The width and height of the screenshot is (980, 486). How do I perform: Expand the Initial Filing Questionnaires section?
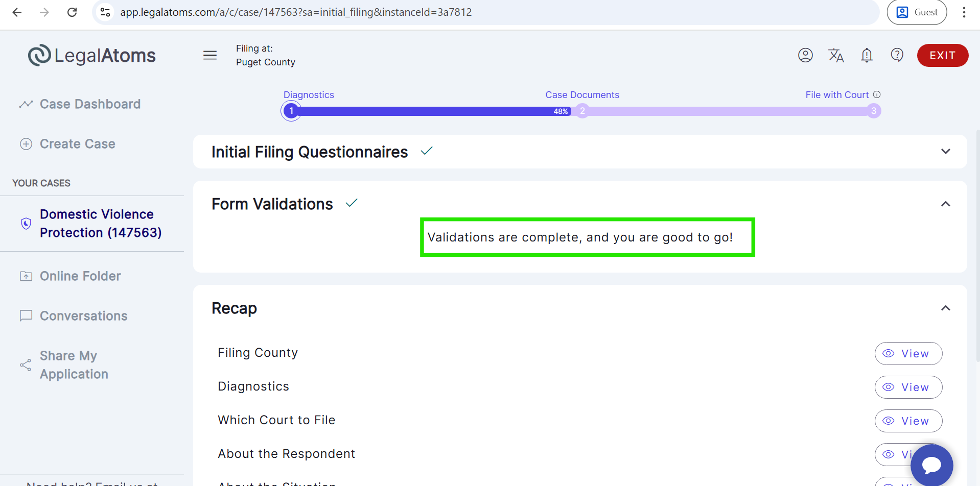coord(945,152)
